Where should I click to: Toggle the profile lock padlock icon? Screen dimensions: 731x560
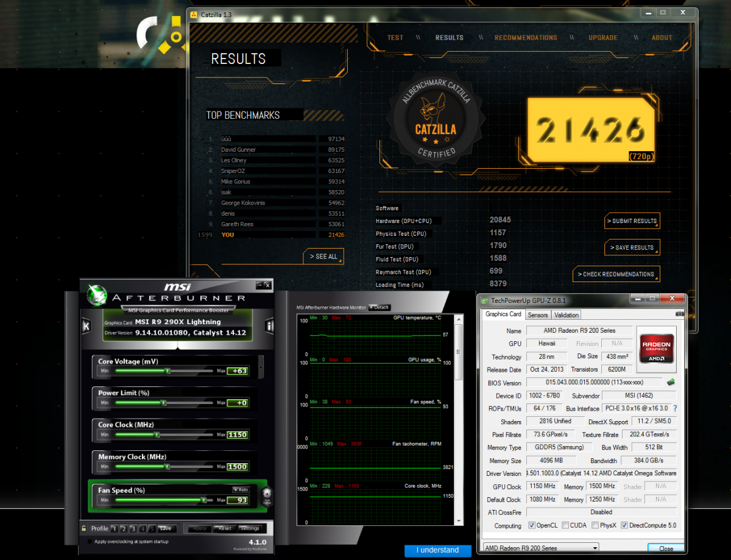pyautogui.click(x=84, y=528)
